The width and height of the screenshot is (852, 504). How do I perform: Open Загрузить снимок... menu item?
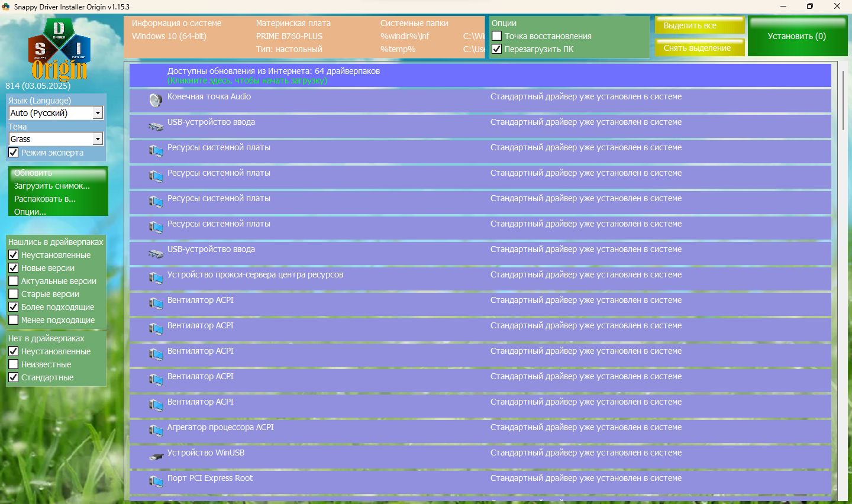[52, 186]
